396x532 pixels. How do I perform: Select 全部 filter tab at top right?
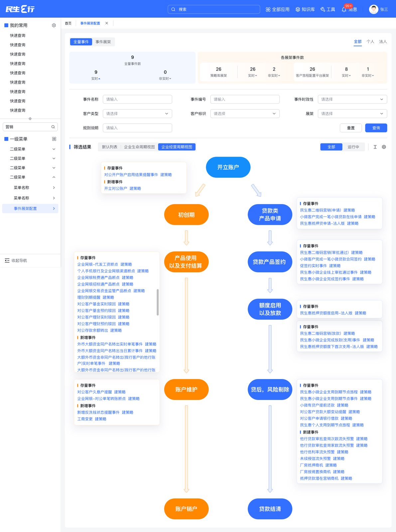click(358, 42)
